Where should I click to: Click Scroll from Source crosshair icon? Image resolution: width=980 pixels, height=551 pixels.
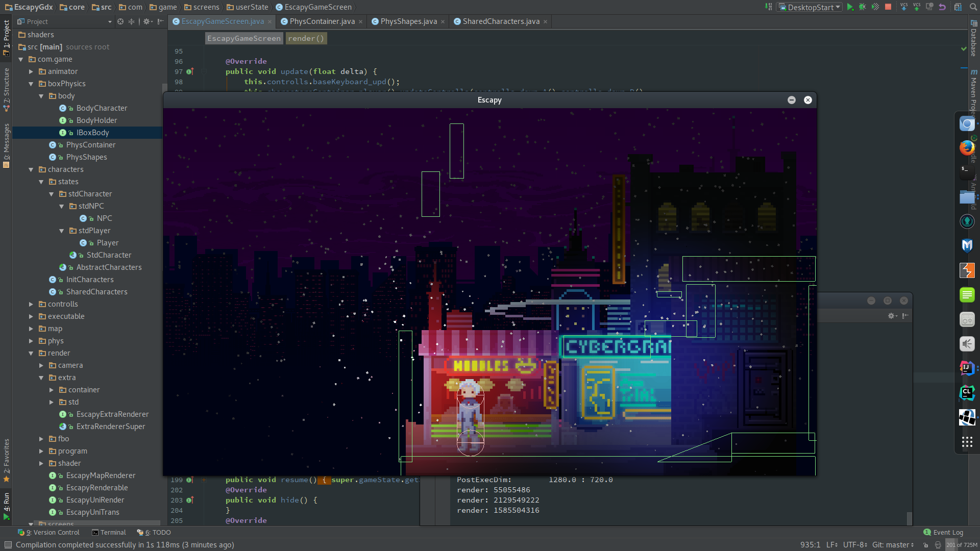point(120,21)
